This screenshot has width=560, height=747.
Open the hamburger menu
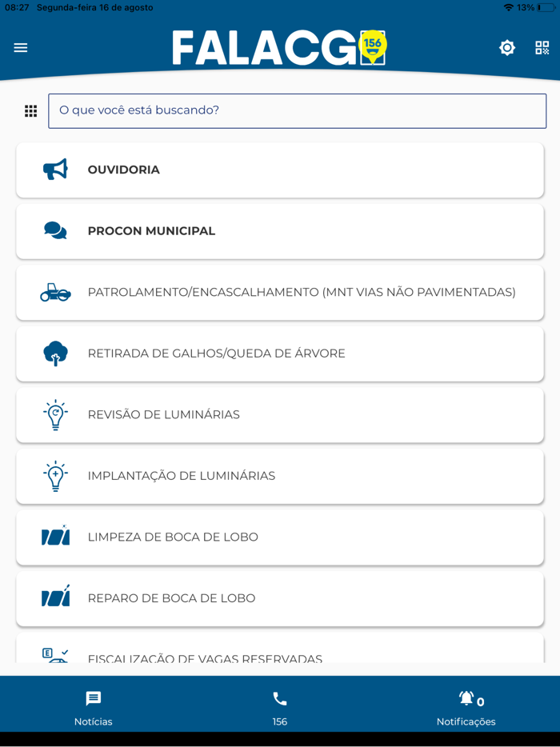21,48
